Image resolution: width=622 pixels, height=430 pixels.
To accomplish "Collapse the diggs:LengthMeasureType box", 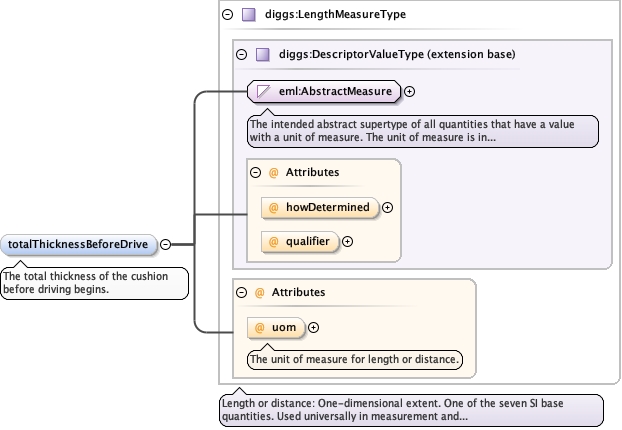I will pos(227,15).
